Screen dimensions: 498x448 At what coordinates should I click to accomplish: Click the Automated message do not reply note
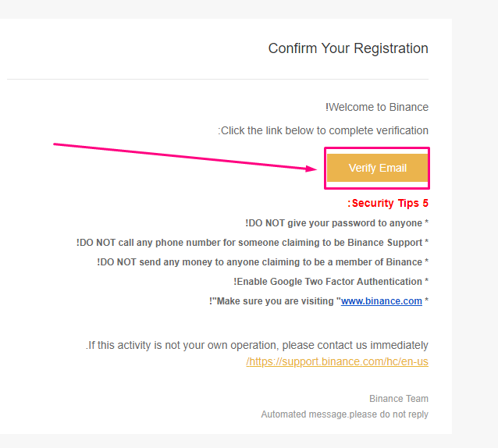click(344, 414)
